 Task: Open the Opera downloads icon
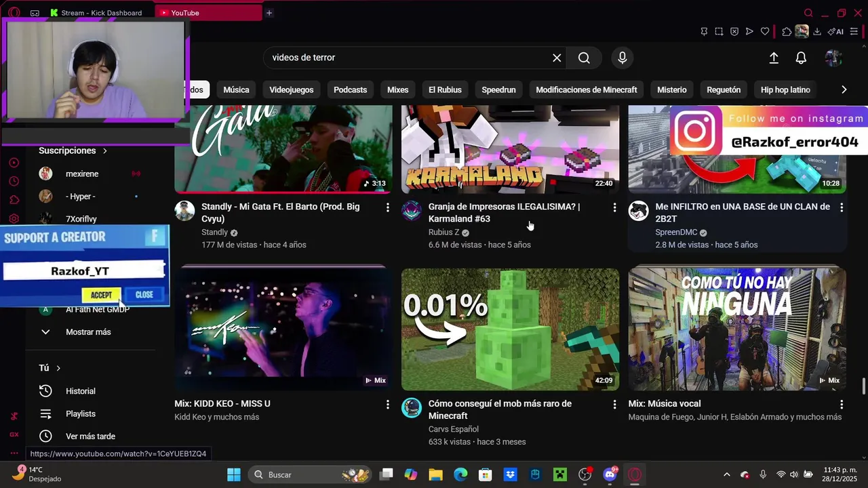pos(817,32)
